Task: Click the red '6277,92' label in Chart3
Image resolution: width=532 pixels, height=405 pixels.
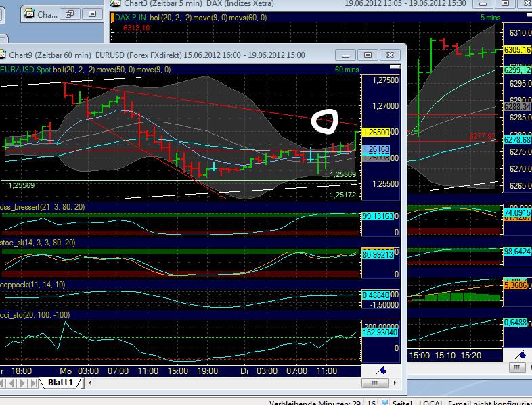Action: tap(483, 136)
